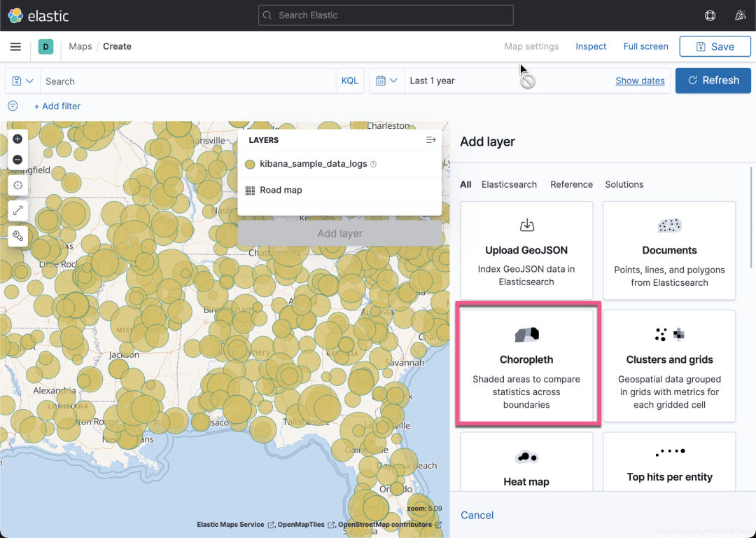This screenshot has height=538, width=756.
Task: Select the All tab in Add layer
Action: click(465, 184)
